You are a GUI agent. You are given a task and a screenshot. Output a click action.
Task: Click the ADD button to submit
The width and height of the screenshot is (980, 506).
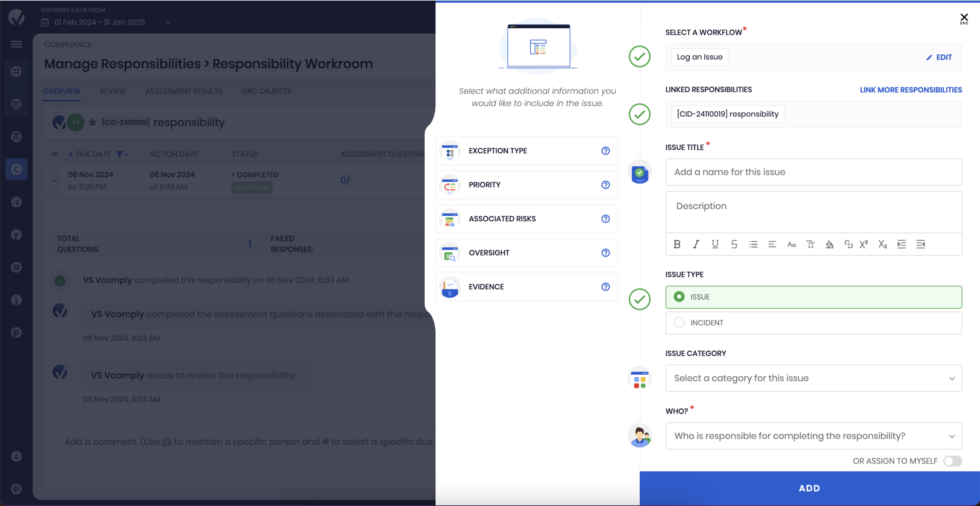tap(809, 488)
